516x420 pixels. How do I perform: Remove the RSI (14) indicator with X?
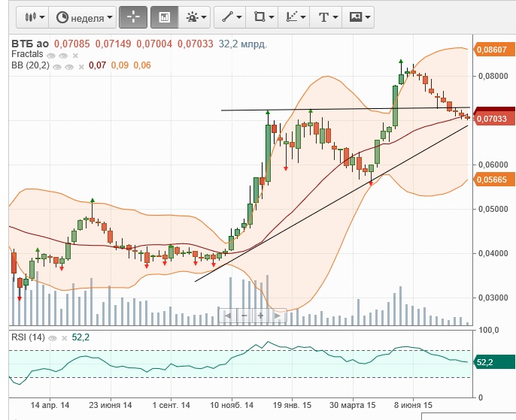pyautogui.click(x=65, y=338)
